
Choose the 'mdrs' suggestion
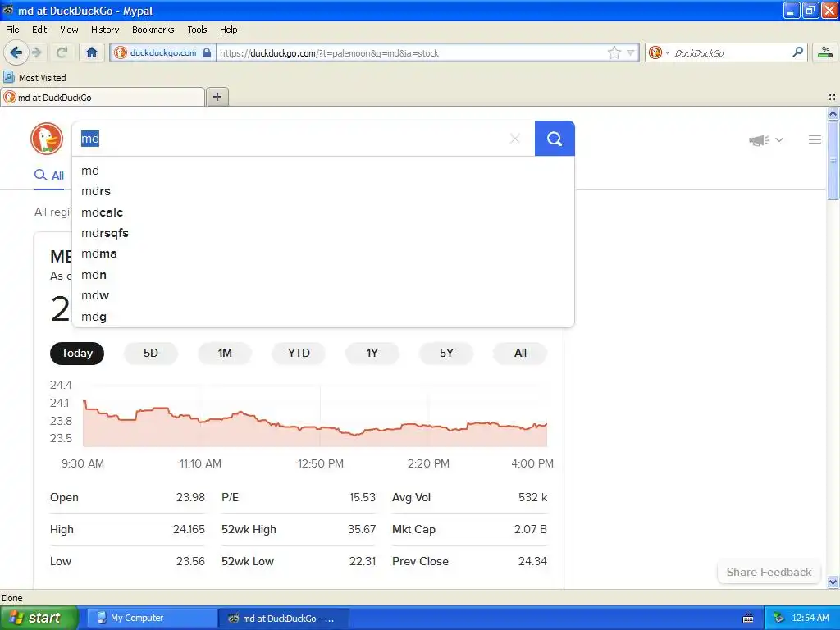pyautogui.click(x=323, y=191)
